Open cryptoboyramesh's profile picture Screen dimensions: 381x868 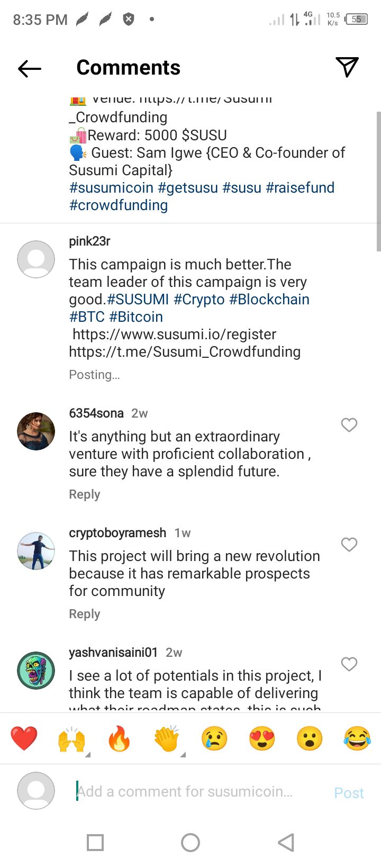36,551
